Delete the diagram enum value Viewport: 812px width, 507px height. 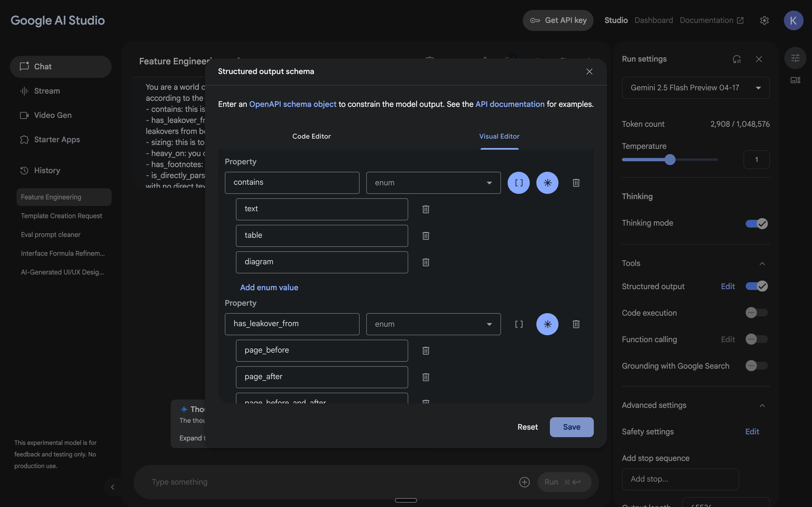pyautogui.click(x=426, y=262)
